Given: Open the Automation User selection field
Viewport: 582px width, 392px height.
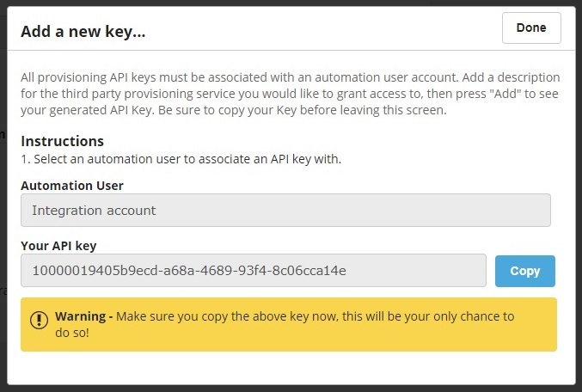Looking at the screenshot, I should tap(285, 210).
